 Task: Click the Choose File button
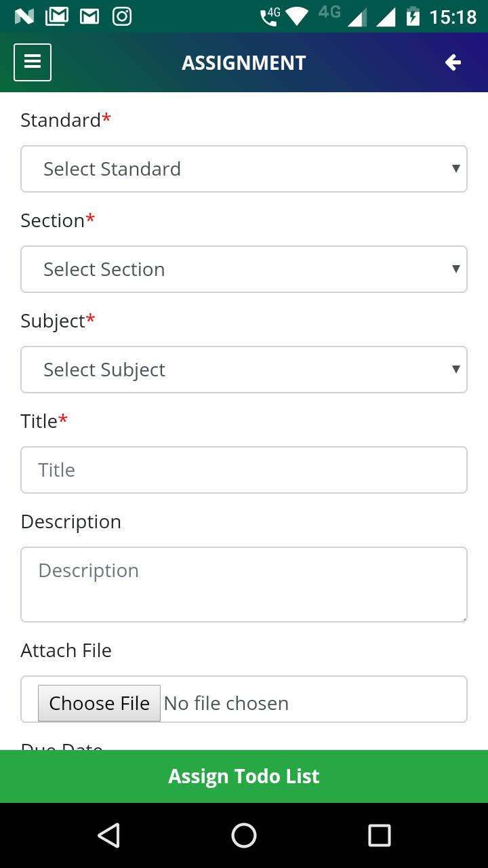(99, 703)
